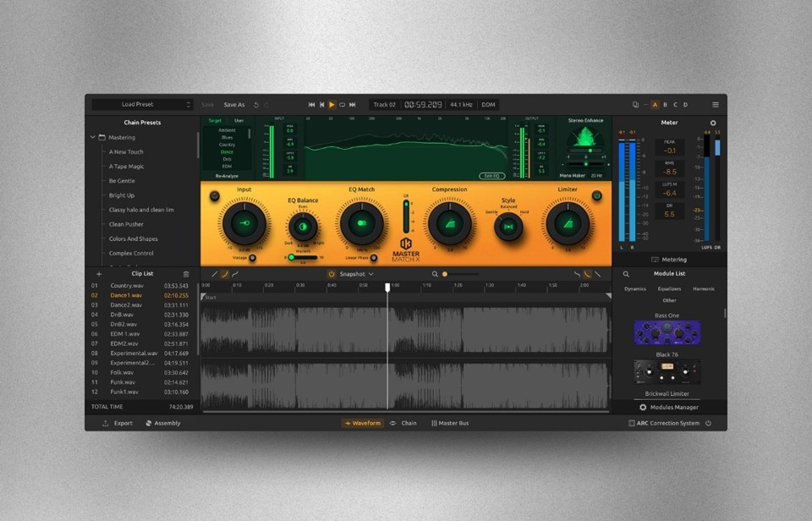Image resolution: width=812 pixels, height=521 pixels.
Task: Select DnB.wav in the Clip List
Action: click(140, 315)
